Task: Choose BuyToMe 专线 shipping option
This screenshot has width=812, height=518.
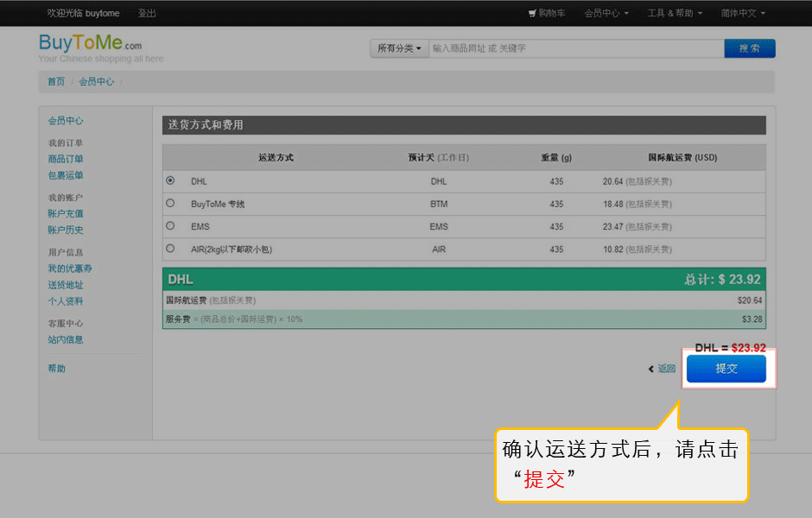Action: pos(170,203)
